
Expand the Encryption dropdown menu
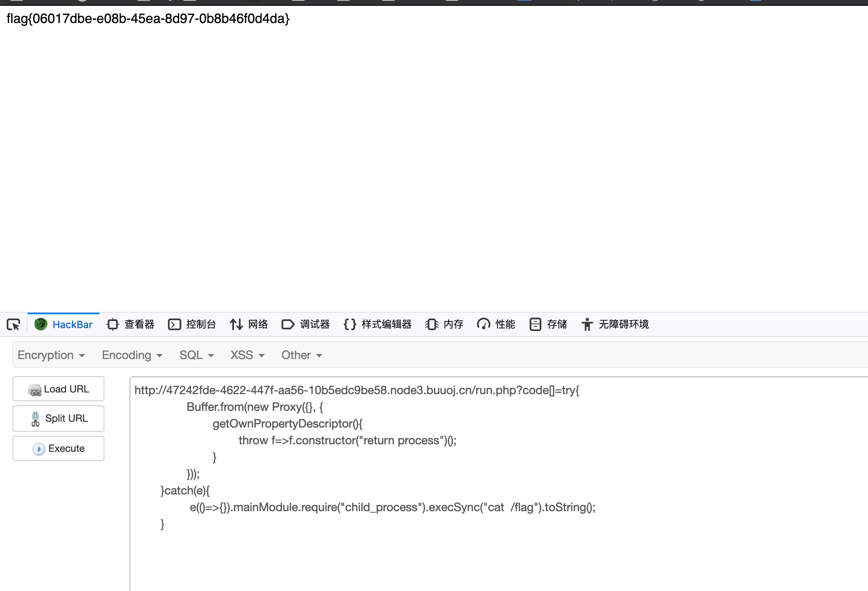click(x=51, y=355)
